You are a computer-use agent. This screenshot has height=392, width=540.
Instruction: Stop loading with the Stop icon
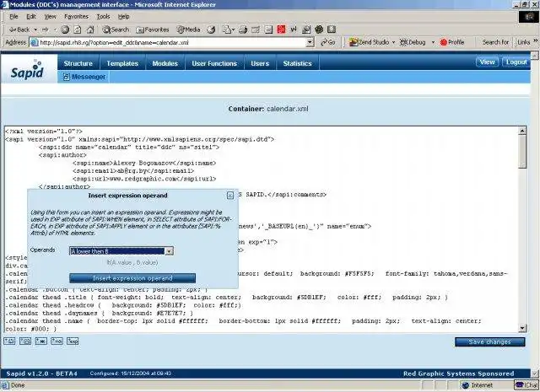[65, 30]
